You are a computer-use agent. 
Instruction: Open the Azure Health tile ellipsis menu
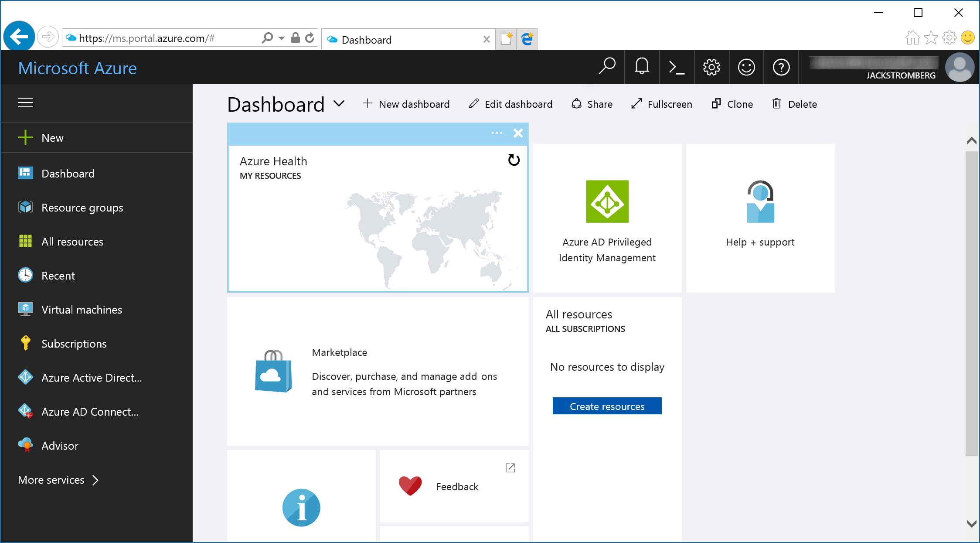pyautogui.click(x=497, y=133)
